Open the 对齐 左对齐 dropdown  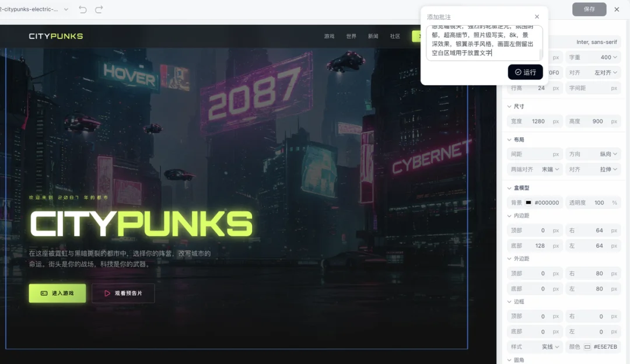point(593,72)
